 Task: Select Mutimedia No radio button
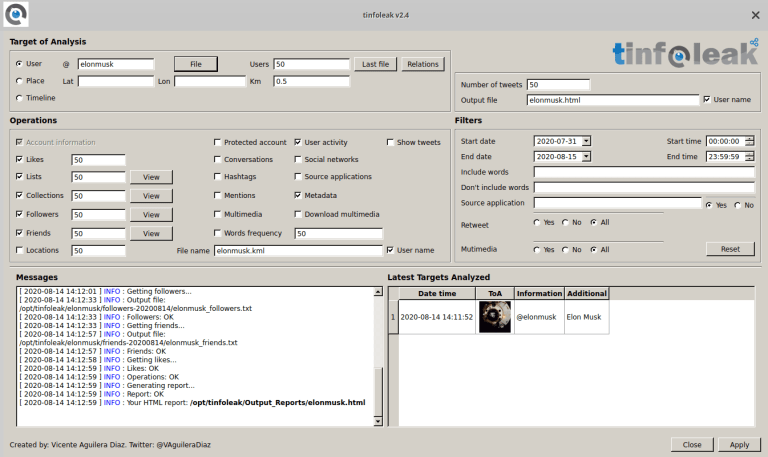pos(565,249)
